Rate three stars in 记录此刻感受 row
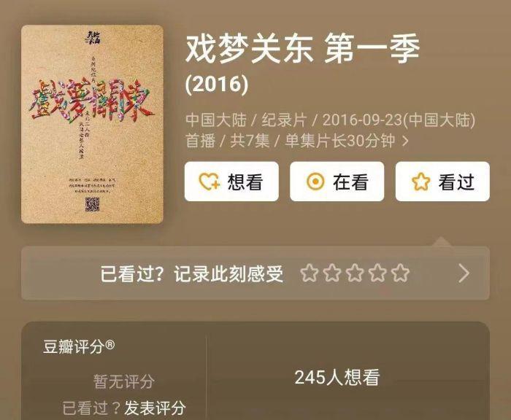The height and width of the screenshot is (420, 511). pos(355,273)
